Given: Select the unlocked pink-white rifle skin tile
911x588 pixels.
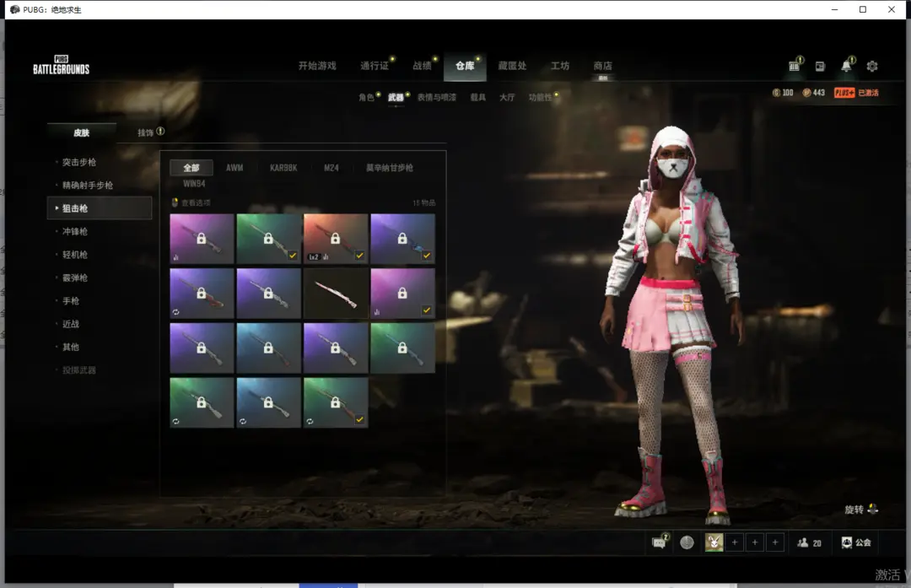Looking at the screenshot, I should point(335,294).
